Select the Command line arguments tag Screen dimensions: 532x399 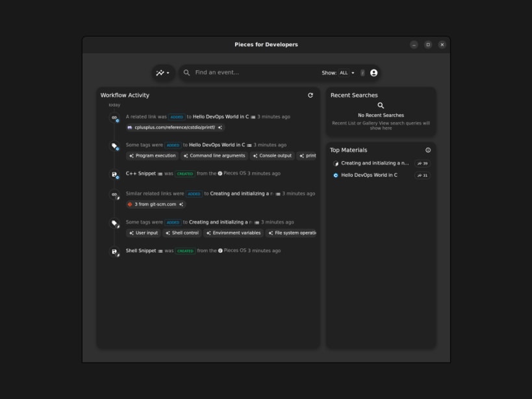pos(214,156)
